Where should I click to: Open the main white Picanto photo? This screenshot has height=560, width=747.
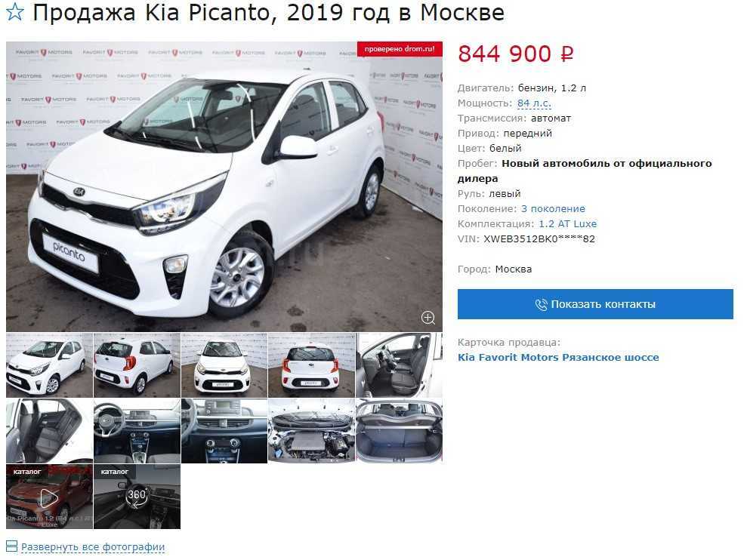[x=224, y=186]
